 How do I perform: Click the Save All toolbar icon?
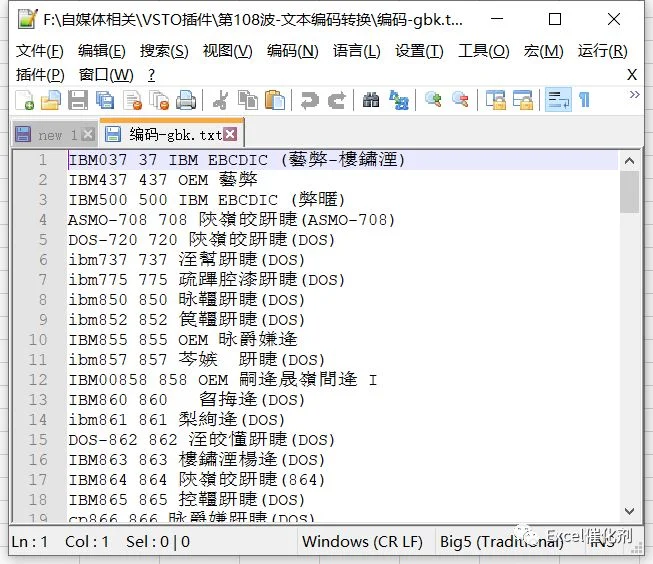105,100
